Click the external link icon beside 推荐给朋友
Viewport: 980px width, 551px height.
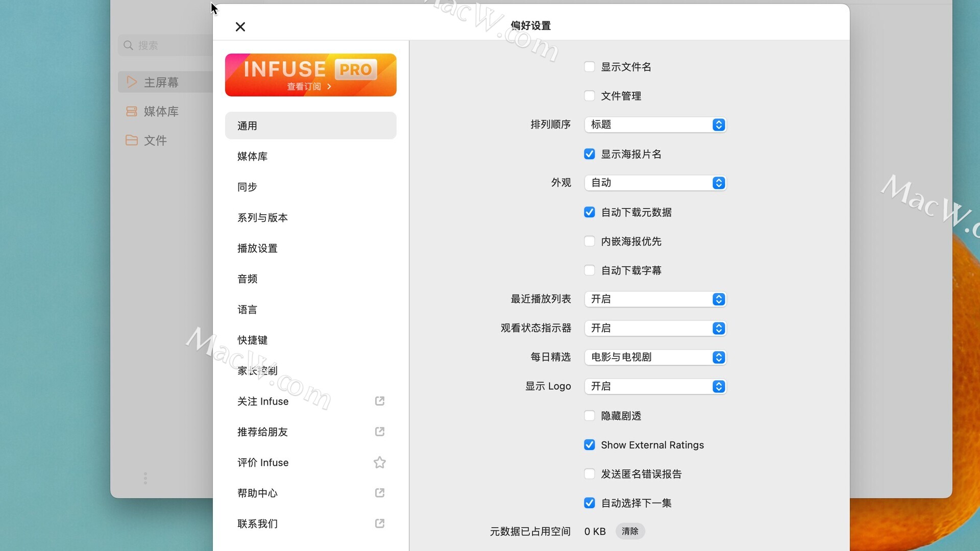[x=380, y=432]
